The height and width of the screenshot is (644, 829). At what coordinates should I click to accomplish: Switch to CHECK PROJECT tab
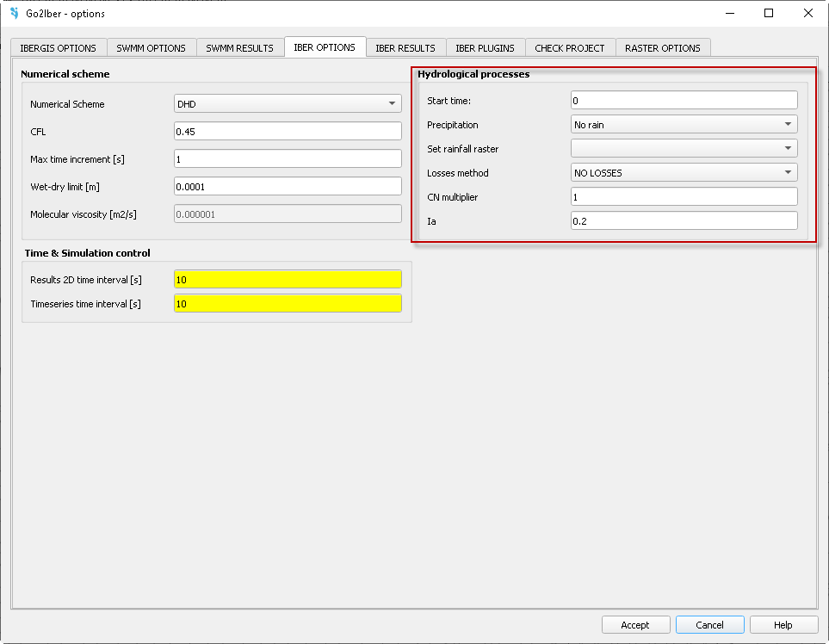(569, 48)
